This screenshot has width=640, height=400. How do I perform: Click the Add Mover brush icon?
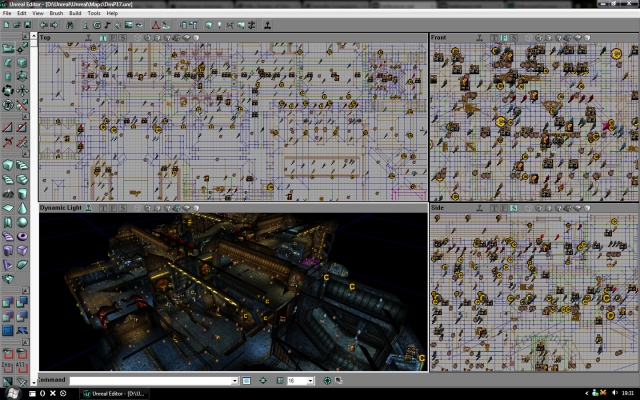click(22, 330)
